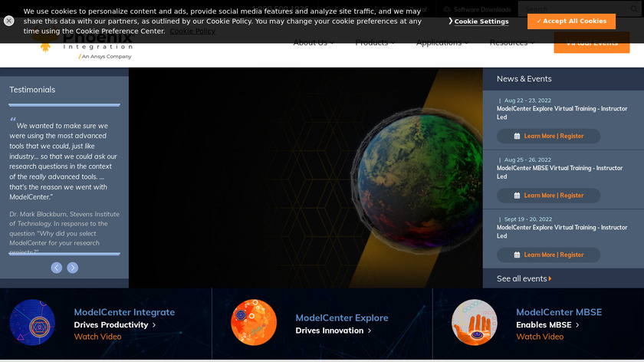The image size is (644, 362).
Task: Close the cookie banner with the X icon
Action: 8,21
